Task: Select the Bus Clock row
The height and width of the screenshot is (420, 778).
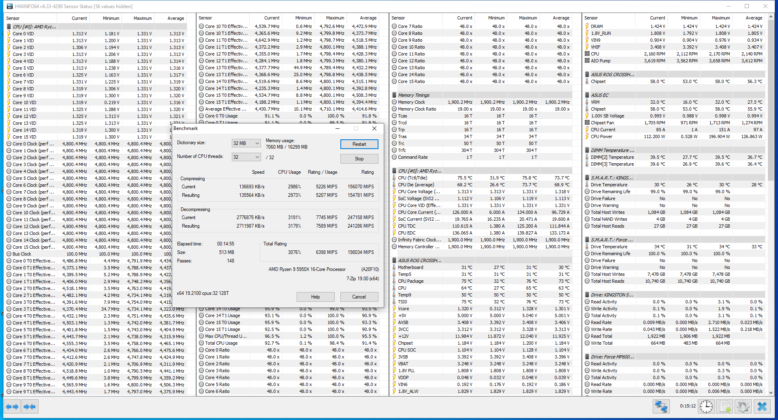Action: [x=96, y=254]
